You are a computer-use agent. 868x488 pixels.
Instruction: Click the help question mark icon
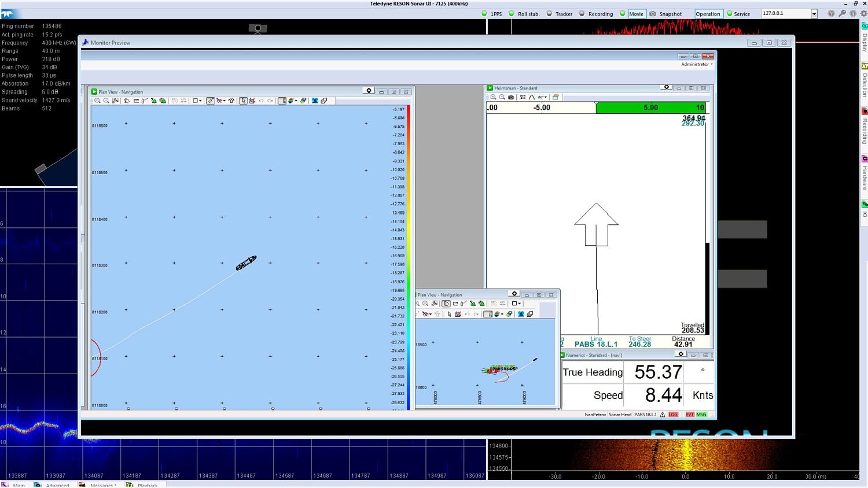point(831,14)
